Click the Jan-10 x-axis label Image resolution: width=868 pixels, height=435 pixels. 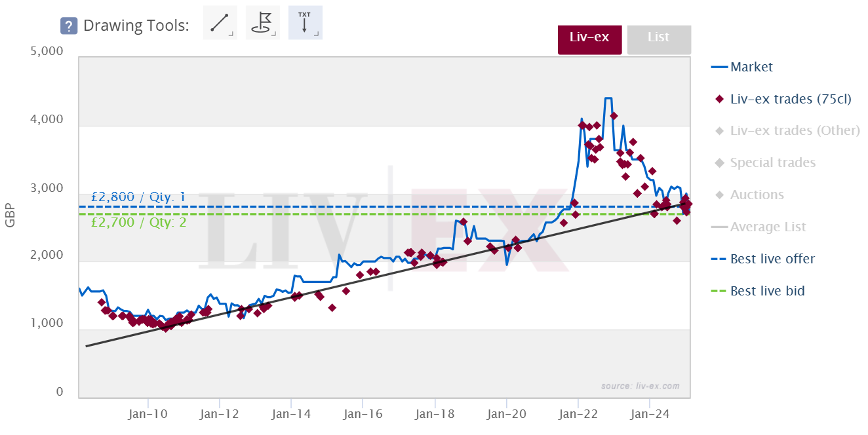(x=148, y=414)
